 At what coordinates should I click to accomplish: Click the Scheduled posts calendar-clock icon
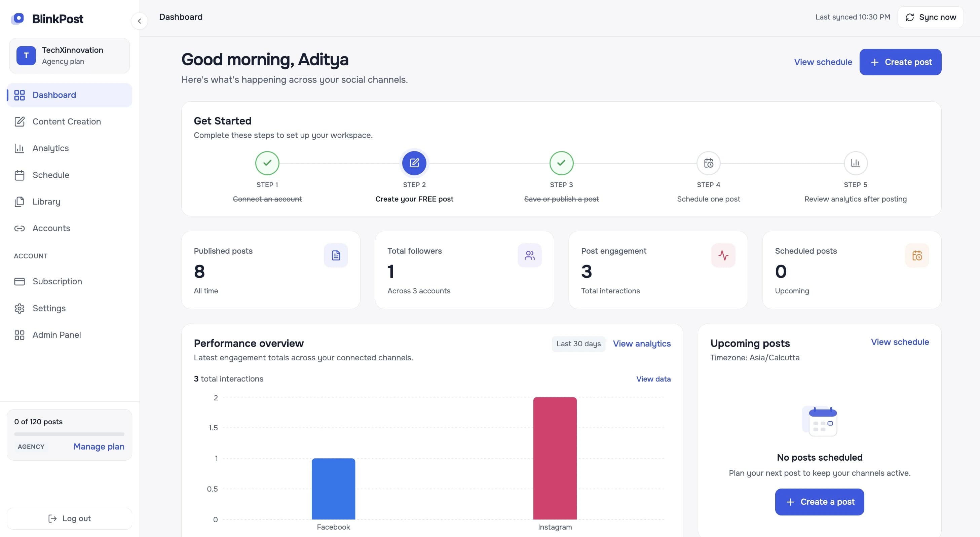(x=916, y=255)
